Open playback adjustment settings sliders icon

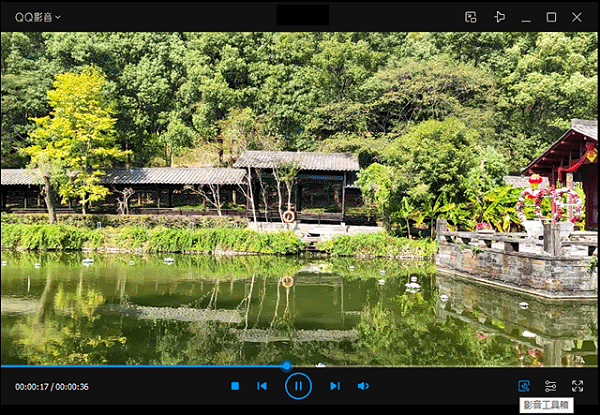(x=551, y=386)
